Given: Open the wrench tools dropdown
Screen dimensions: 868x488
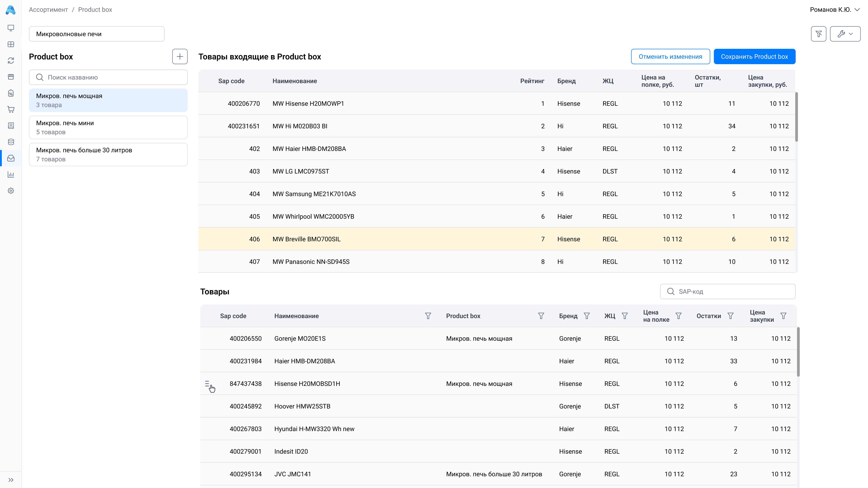Looking at the screenshot, I should (x=845, y=34).
